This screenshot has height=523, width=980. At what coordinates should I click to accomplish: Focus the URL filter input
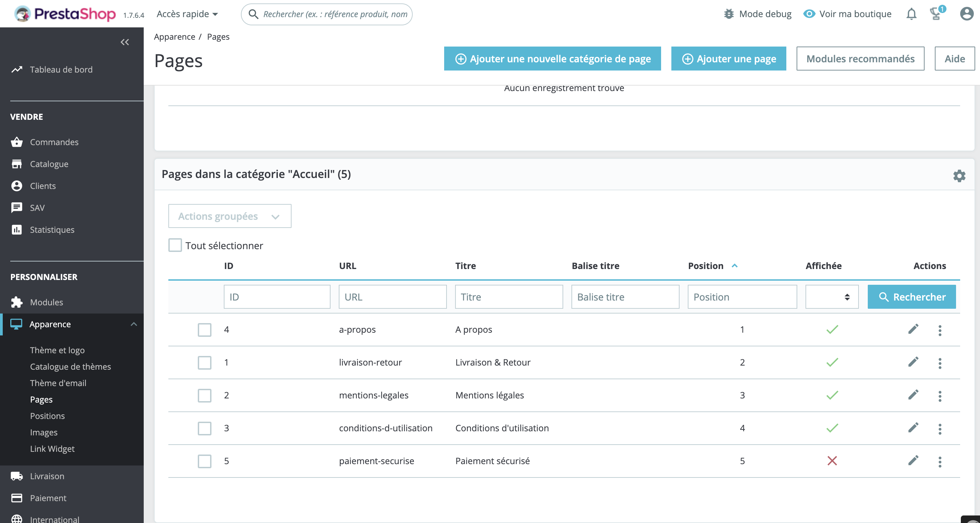pyautogui.click(x=392, y=297)
